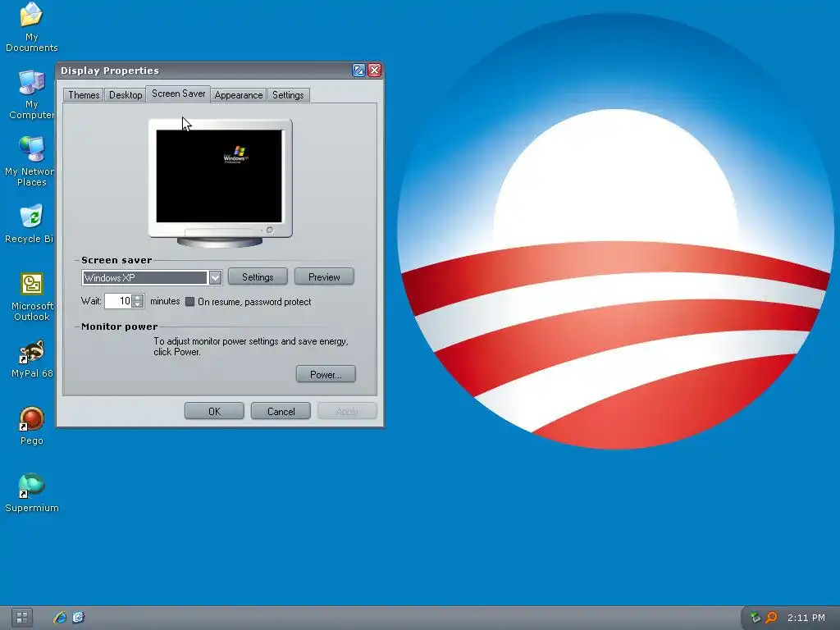Click the Cancel button
This screenshot has width=840, height=630.
point(281,412)
